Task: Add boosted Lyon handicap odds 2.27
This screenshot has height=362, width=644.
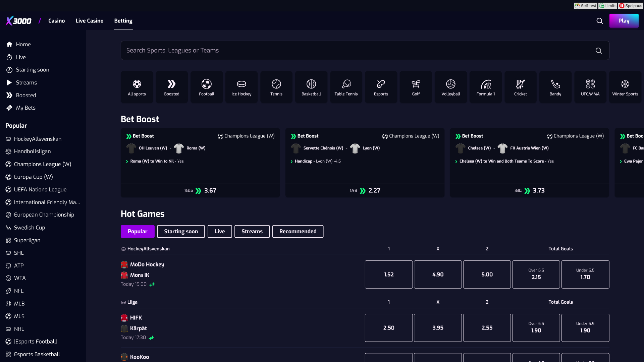Action: 365,190
